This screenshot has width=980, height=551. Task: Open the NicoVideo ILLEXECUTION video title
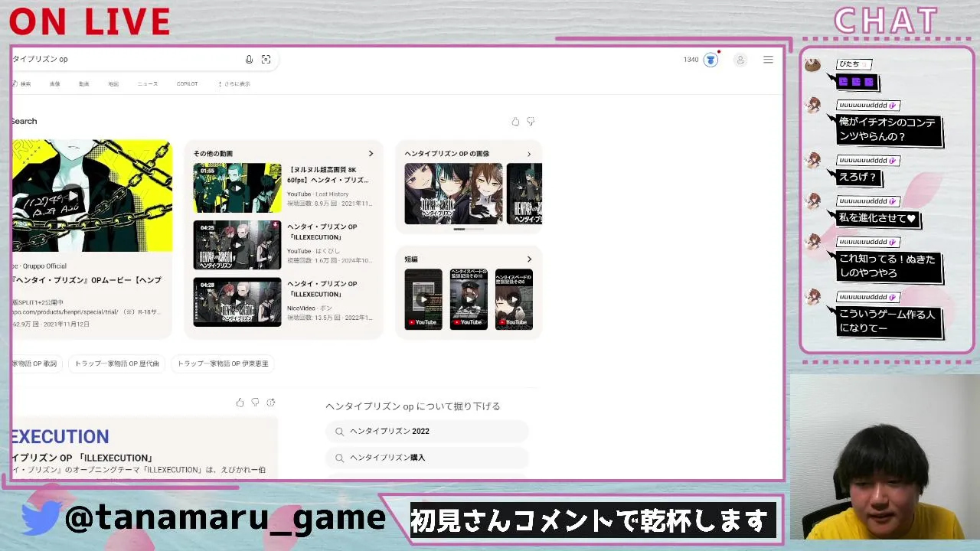(x=322, y=289)
